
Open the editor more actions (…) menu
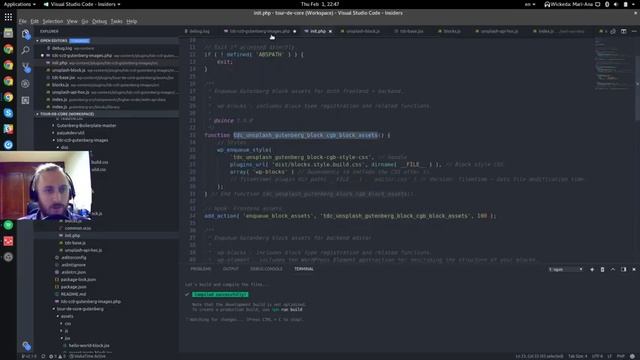[x=634, y=31]
